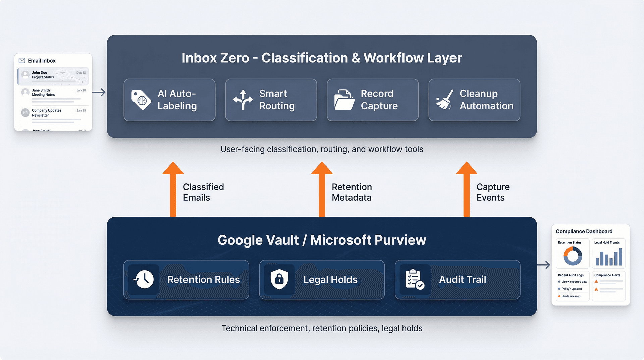Click the Retention Rules button
The height and width of the screenshot is (360, 644).
coord(186,280)
